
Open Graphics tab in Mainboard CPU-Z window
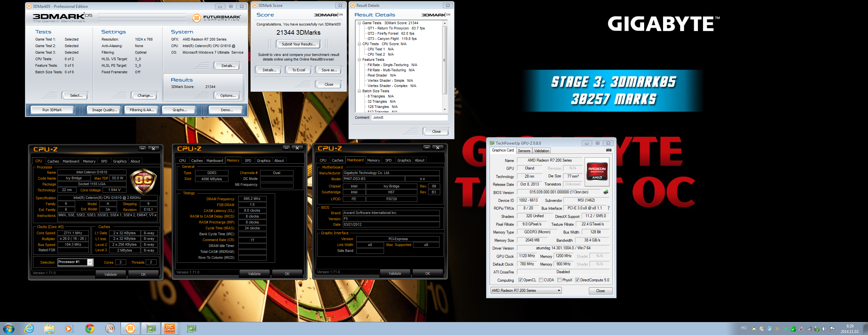[x=404, y=160]
